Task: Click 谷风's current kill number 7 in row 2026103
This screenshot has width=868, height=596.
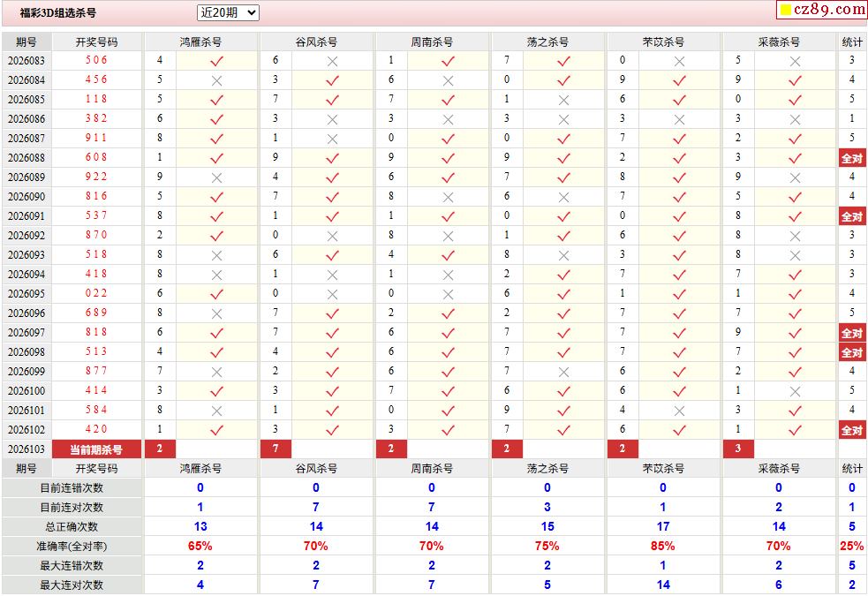Action: point(275,449)
